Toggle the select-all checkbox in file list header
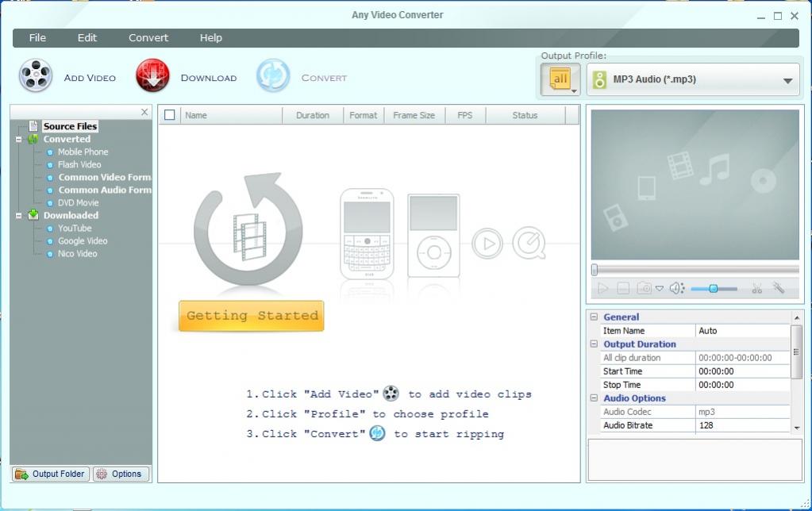The height and width of the screenshot is (511, 812). (x=169, y=115)
